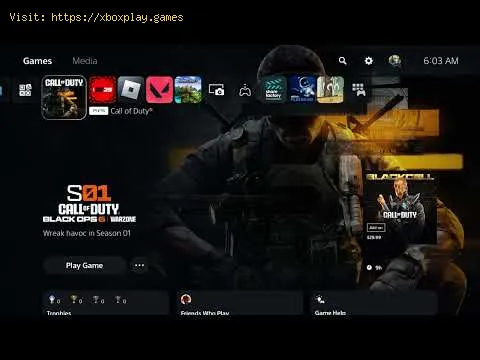
Task: Click the clock icon showing 9h
Action: pyautogui.click(x=369, y=268)
